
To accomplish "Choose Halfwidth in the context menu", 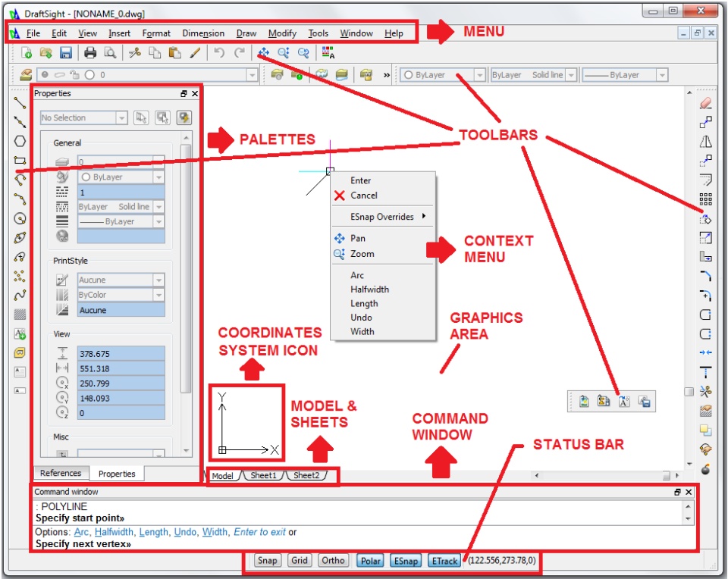I will pos(369,289).
